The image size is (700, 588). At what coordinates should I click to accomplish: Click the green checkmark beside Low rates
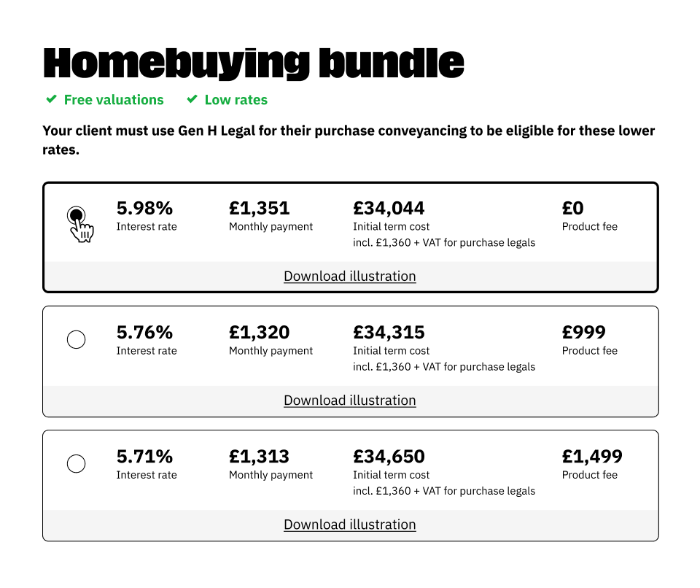point(192,98)
